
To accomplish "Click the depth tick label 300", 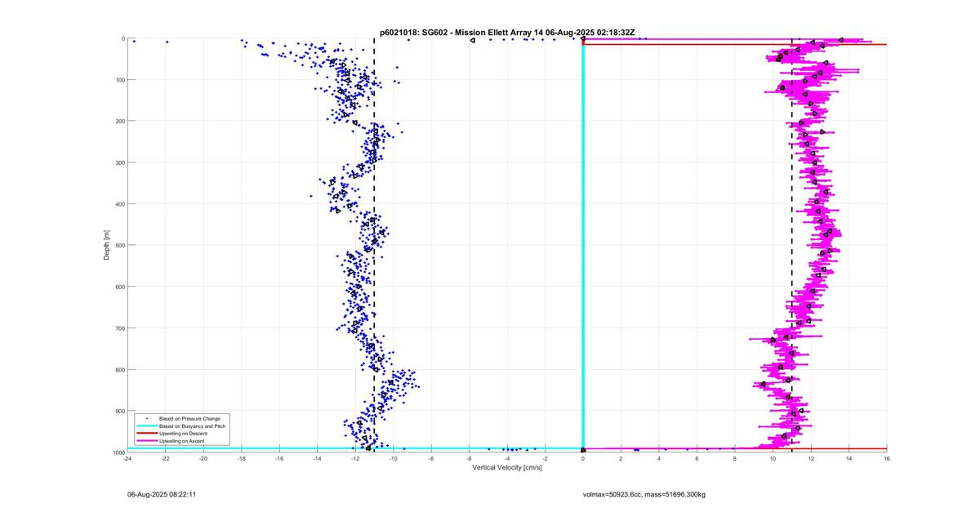I will coord(118,163).
